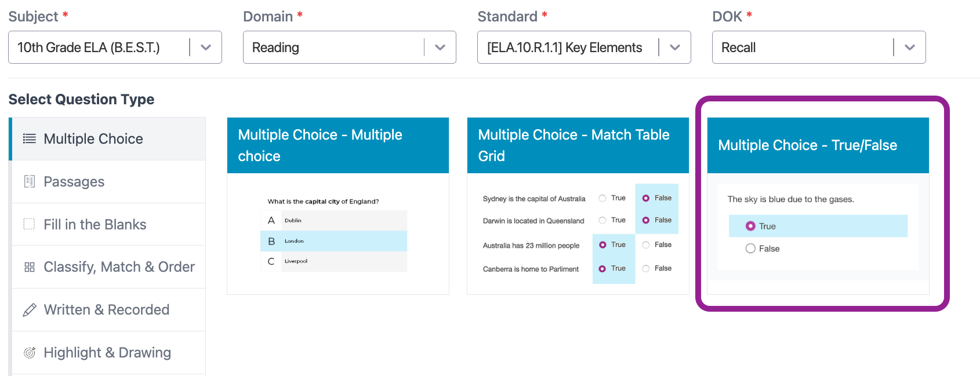Select the Multiple Choice - True/False card header

pyautogui.click(x=818, y=145)
